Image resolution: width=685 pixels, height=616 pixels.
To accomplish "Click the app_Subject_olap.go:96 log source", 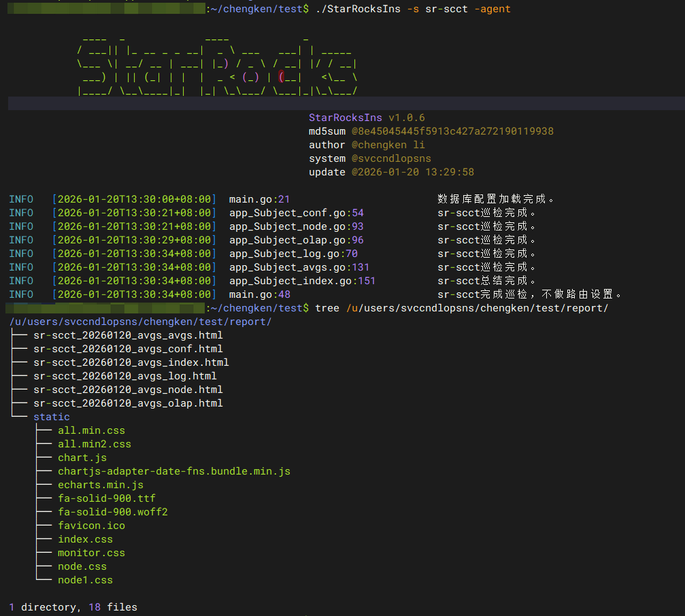I will point(296,240).
